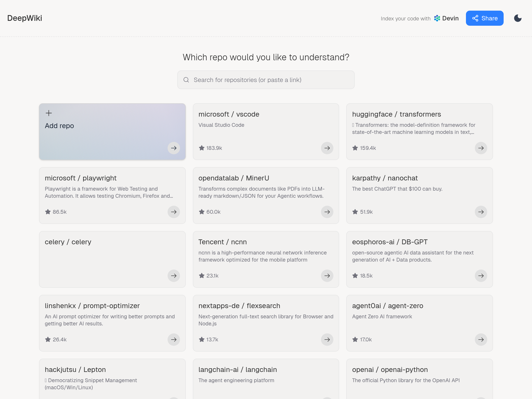This screenshot has height=399, width=532.
Task: Select the eosphoros-ai / DB-GPT card title
Action: coord(390,242)
